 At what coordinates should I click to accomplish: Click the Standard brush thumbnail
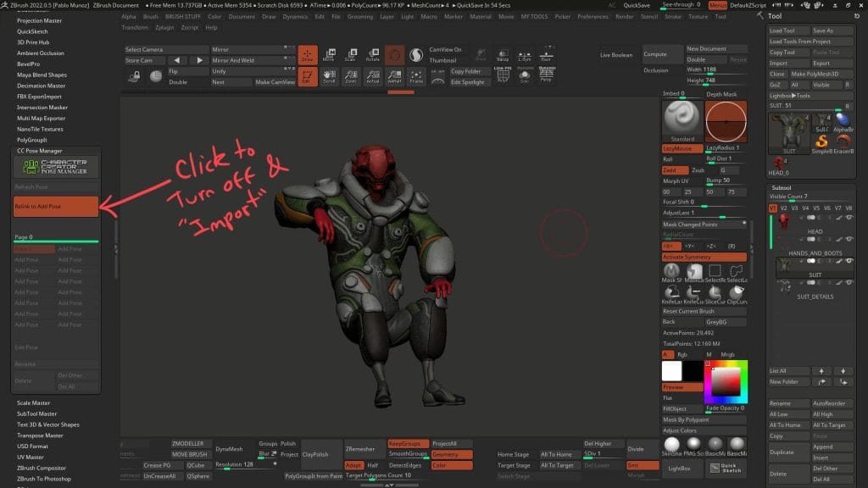682,119
